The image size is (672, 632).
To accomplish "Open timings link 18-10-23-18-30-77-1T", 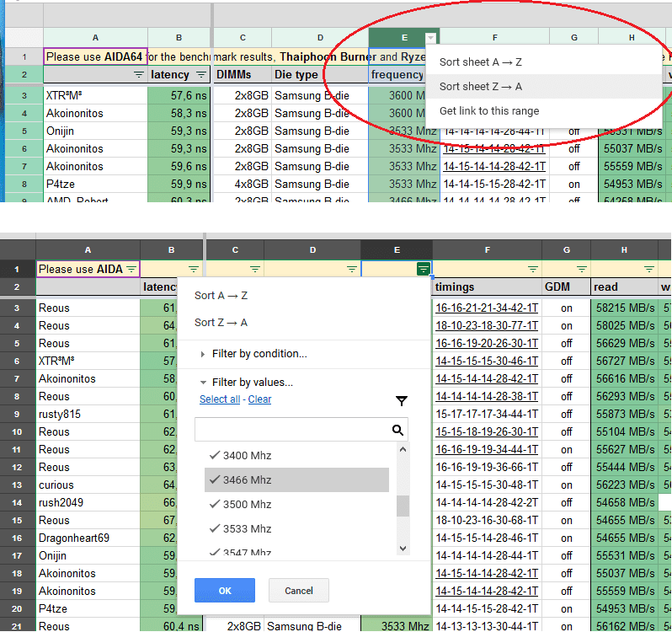I will point(487,326).
